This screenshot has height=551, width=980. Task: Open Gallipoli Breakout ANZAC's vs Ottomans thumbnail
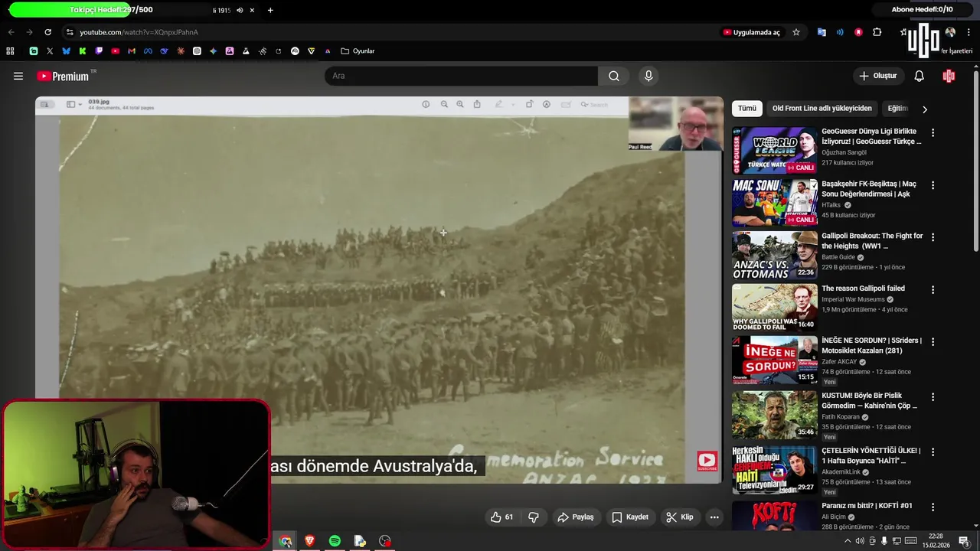click(x=775, y=256)
